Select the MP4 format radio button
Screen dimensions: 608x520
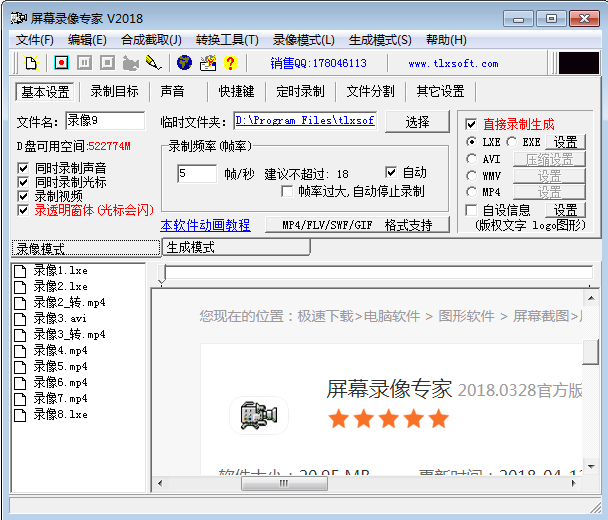472,192
